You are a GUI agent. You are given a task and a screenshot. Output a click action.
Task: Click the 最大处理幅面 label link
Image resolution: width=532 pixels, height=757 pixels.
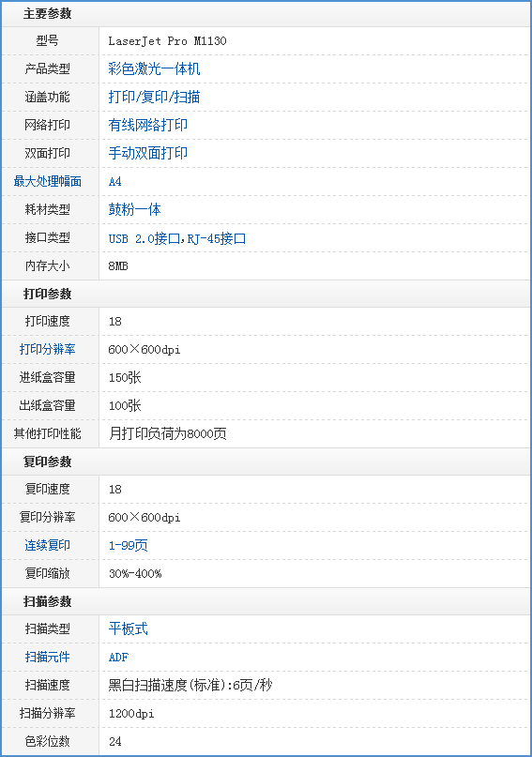[x=47, y=182]
